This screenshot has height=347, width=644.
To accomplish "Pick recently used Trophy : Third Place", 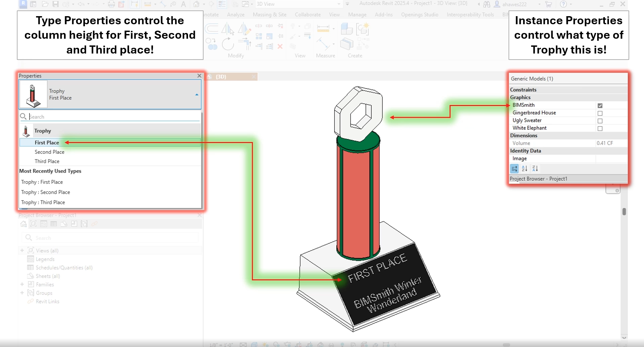I will point(43,202).
